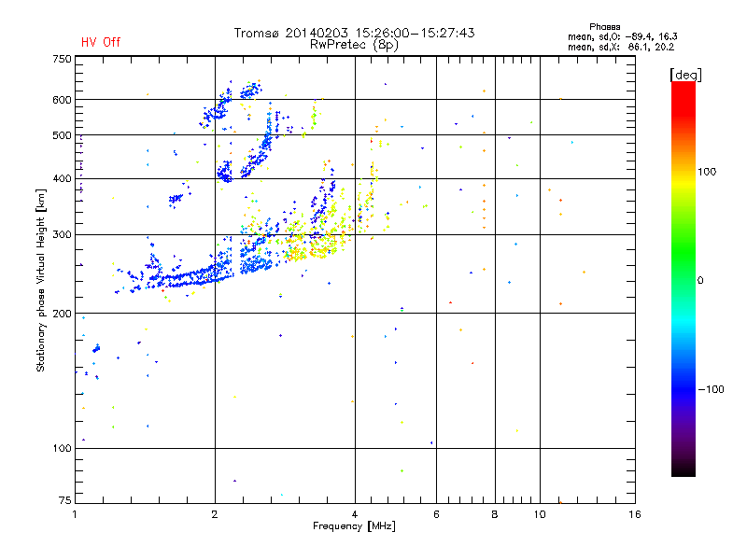The image size is (747, 560).
Task: Click 'mean, sd,X: 86.1, 20.2' text
Action: pyautogui.click(x=621, y=47)
